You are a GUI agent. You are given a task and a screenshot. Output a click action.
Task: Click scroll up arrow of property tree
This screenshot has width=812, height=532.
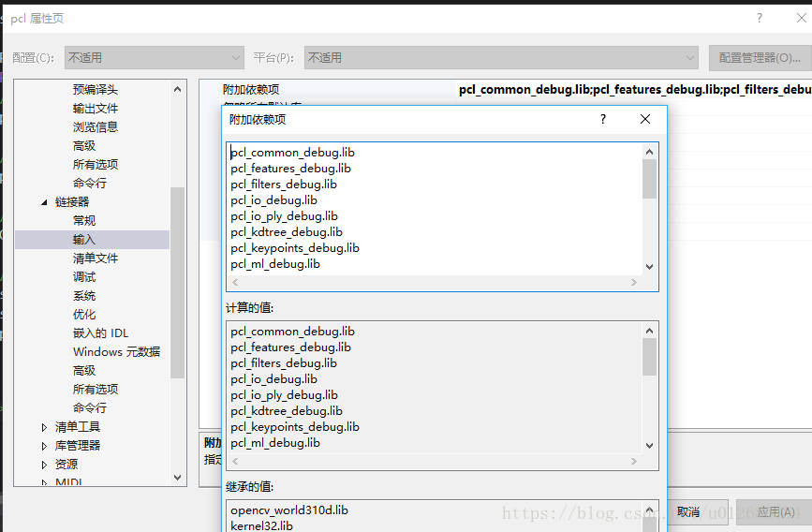[178, 89]
